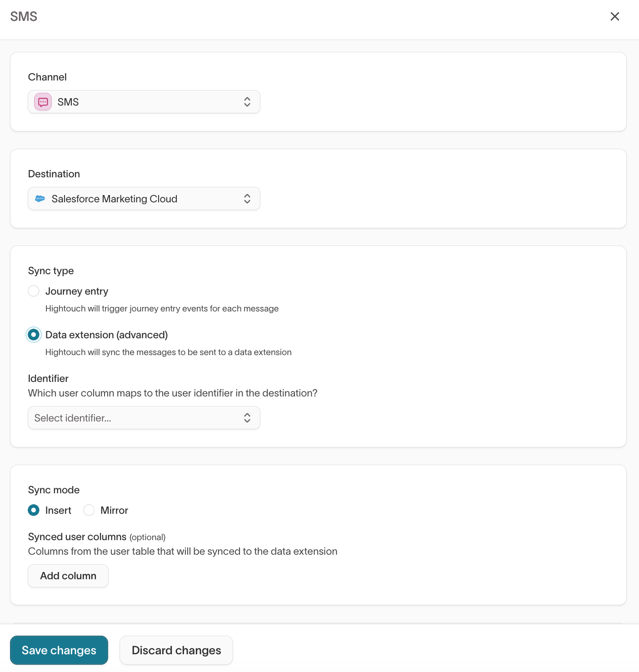Select the Journey entry sync type

(34, 291)
